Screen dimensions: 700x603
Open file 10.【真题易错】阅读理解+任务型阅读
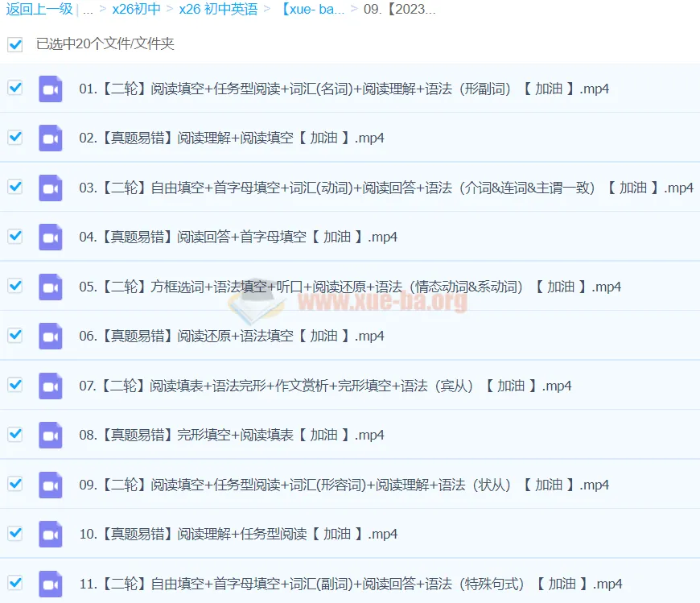pyautogui.click(x=238, y=535)
